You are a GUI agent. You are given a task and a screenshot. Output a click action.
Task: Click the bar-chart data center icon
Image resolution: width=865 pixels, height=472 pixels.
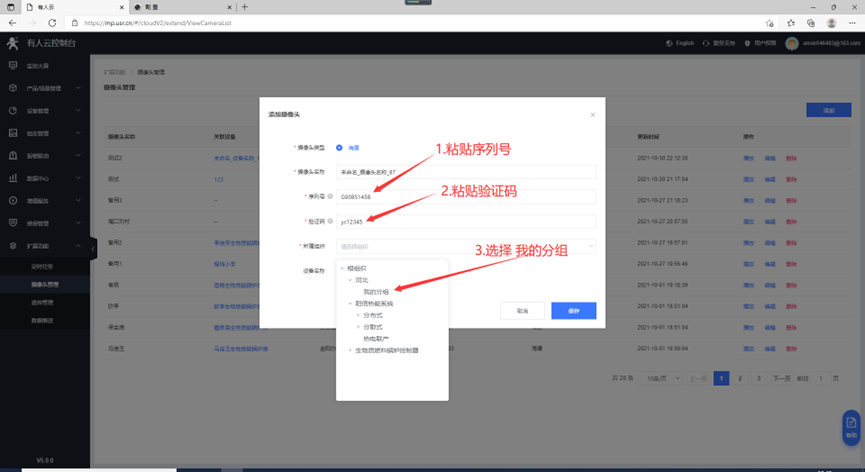[x=13, y=178]
